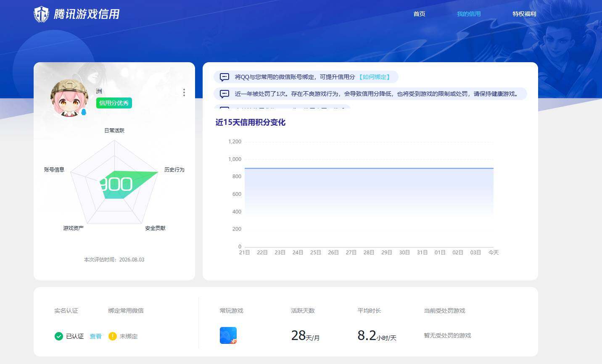
Task: Click the yellow warning icon beside 未绑定
Action: 112,336
